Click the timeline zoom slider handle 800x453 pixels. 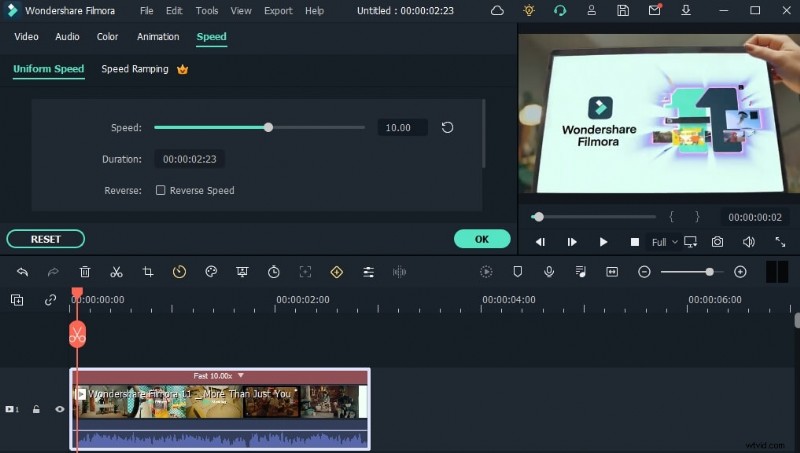(709, 272)
